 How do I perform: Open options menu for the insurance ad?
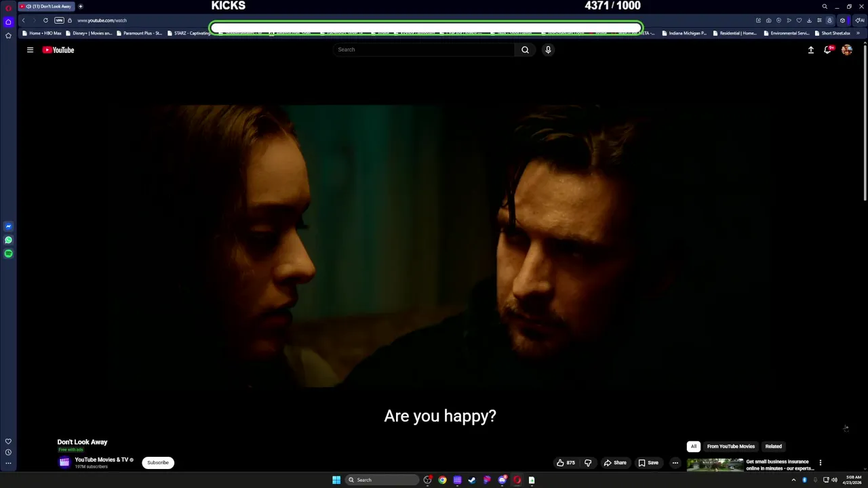(820, 463)
